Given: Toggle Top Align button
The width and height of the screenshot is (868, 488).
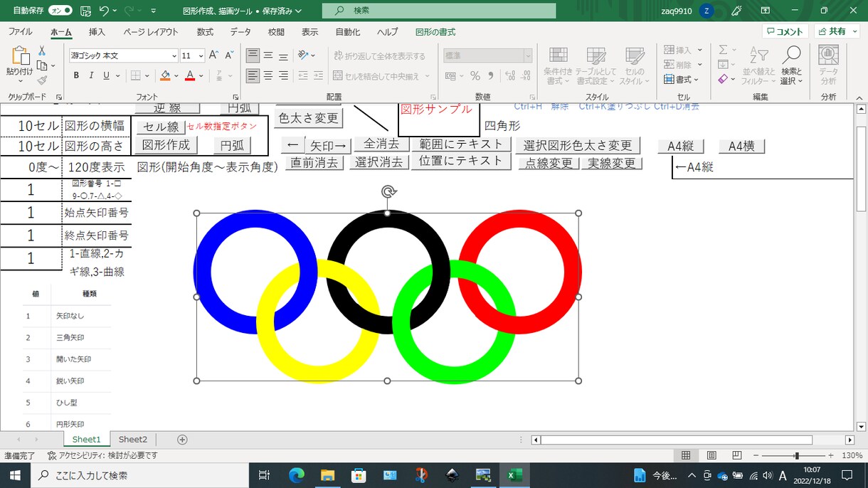Looking at the screenshot, I should tap(253, 55).
